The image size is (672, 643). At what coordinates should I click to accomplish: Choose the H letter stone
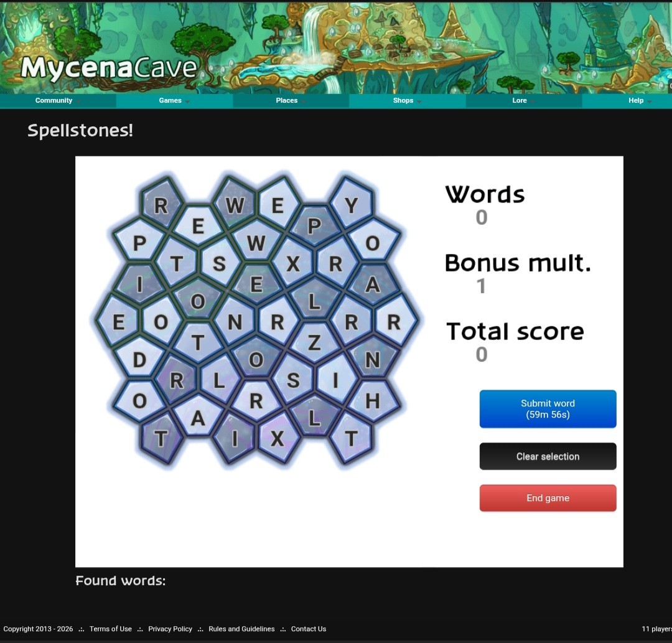372,401
